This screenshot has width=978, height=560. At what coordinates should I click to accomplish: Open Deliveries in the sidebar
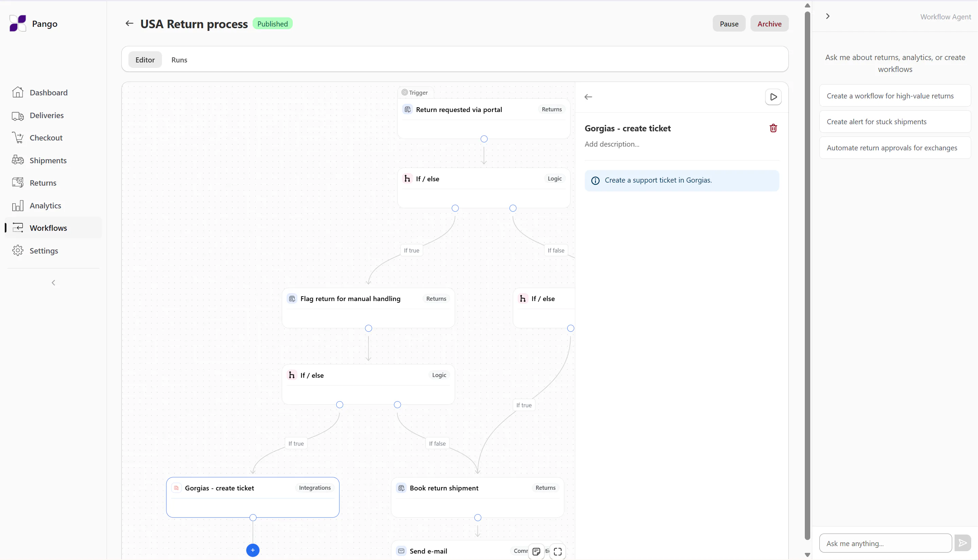[53, 115]
